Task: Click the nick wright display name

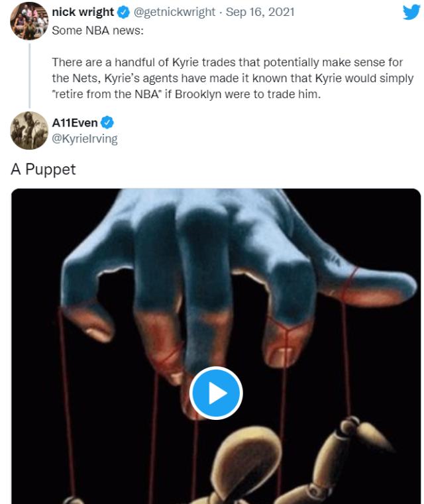Action: point(83,12)
